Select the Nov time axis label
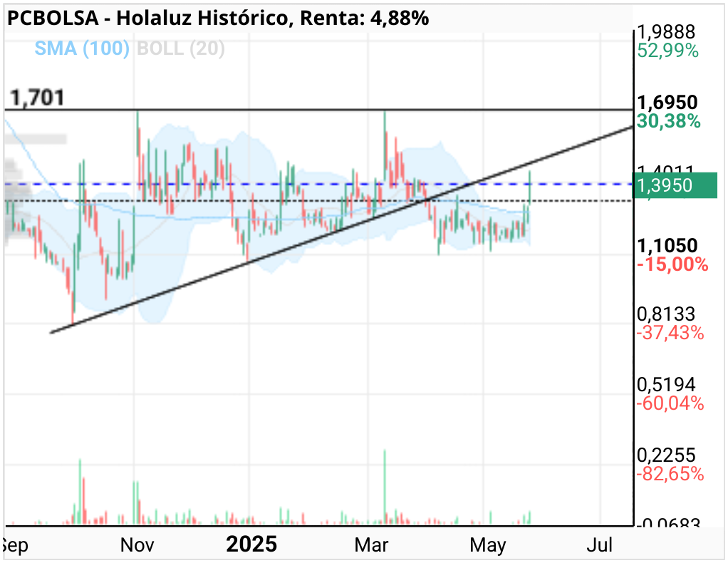The image size is (728, 563). pos(137,545)
